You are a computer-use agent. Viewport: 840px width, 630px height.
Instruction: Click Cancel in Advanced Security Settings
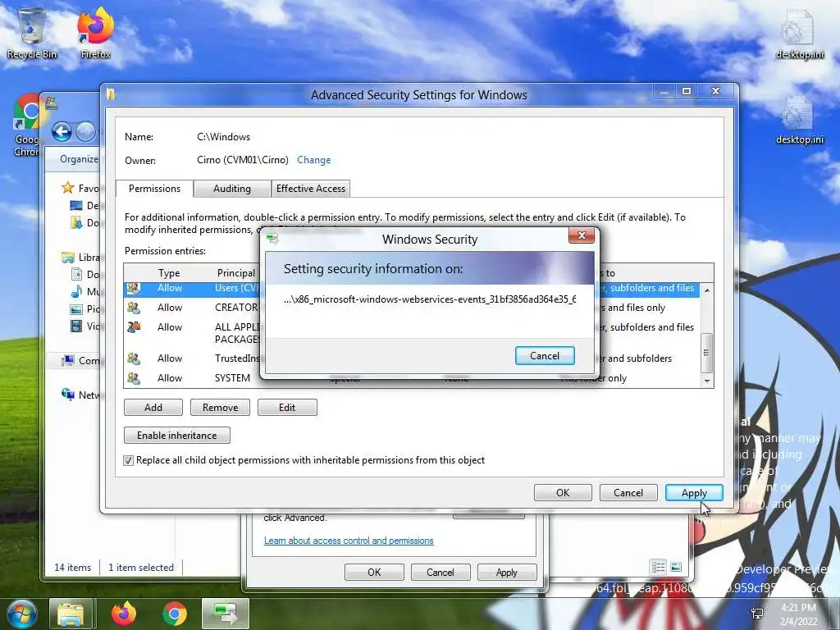pyautogui.click(x=628, y=493)
